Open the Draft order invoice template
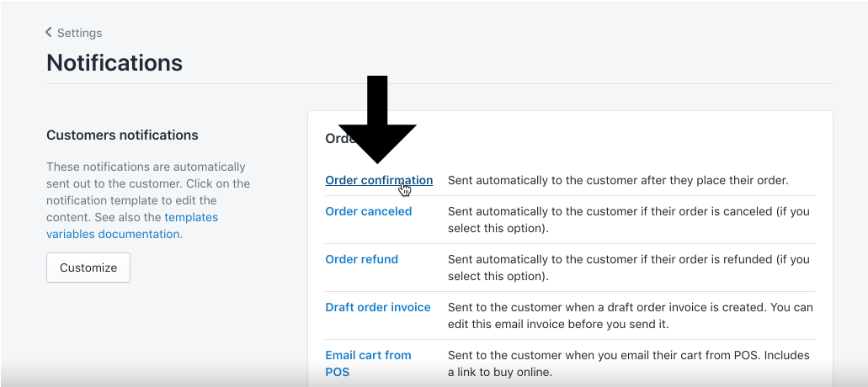The height and width of the screenshot is (387, 868). click(377, 307)
